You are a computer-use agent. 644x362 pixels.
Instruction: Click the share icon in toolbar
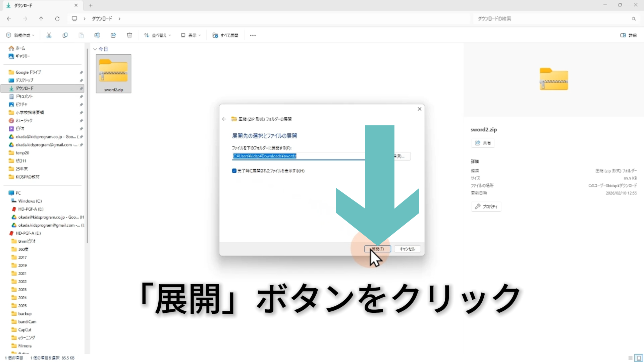pos(113,35)
